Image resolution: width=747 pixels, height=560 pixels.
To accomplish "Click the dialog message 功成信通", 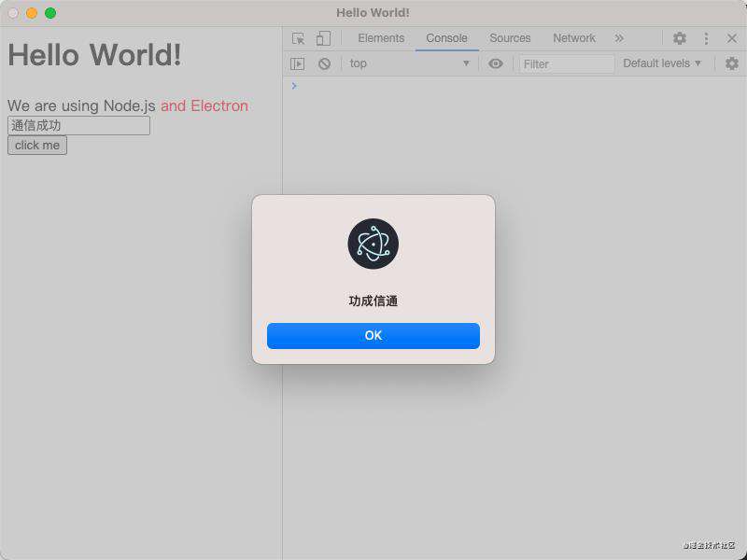I will (x=373, y=301).
